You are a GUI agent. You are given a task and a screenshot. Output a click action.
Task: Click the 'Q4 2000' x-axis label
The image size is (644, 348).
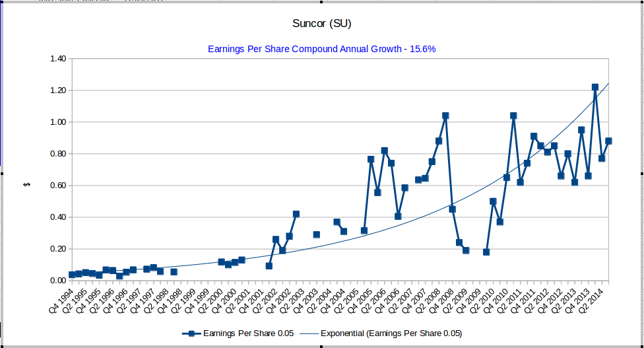224,301
